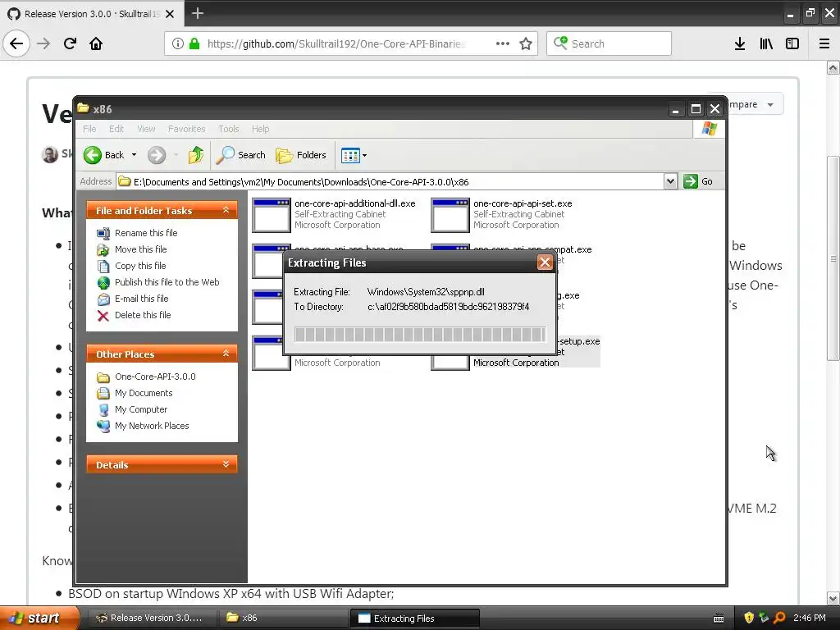Close the Release Version 3.0.0 tab
The width and height of the screenshot is (840, 630).
170,14
